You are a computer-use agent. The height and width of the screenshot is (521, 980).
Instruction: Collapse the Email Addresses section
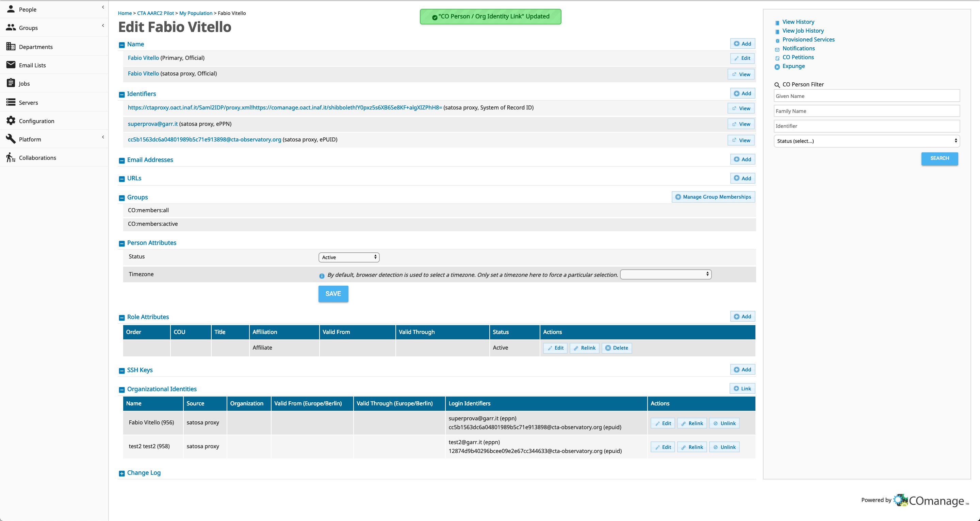122,161
